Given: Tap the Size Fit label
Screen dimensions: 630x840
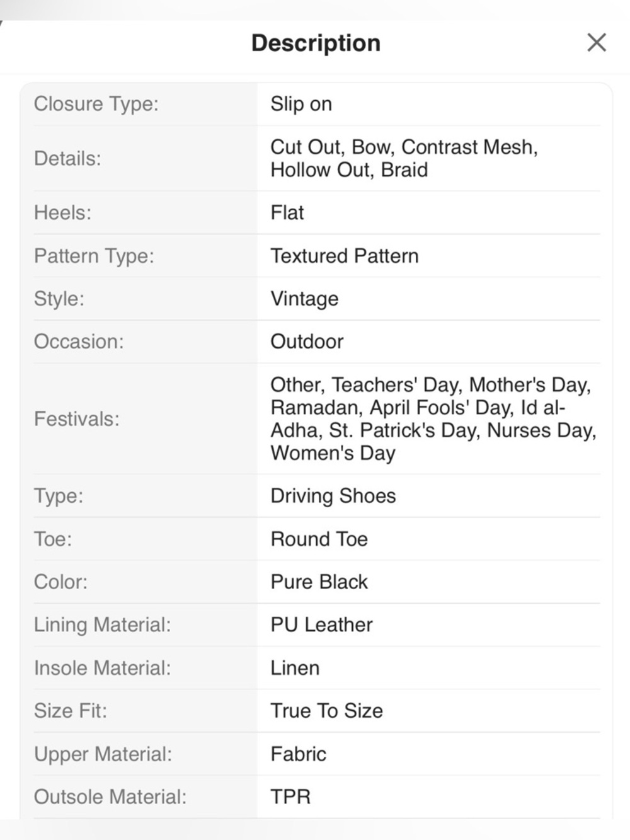Looking at the screenshot, I should point(71,711).
